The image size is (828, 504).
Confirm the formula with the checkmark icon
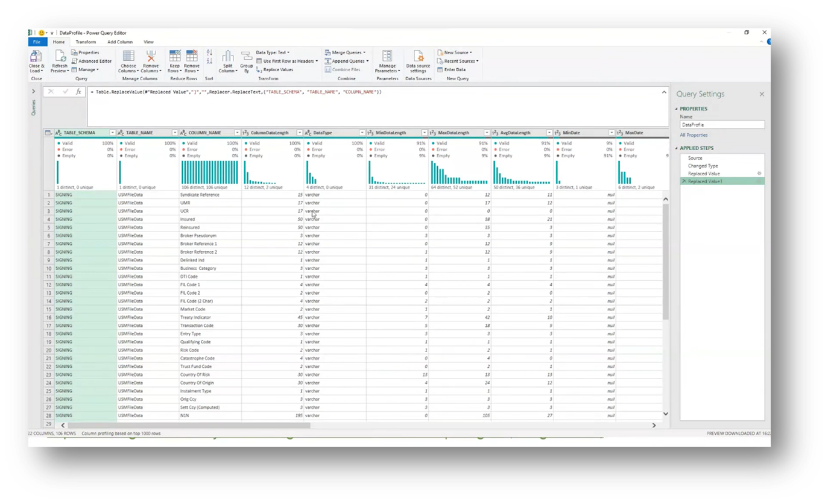(65, 92)
